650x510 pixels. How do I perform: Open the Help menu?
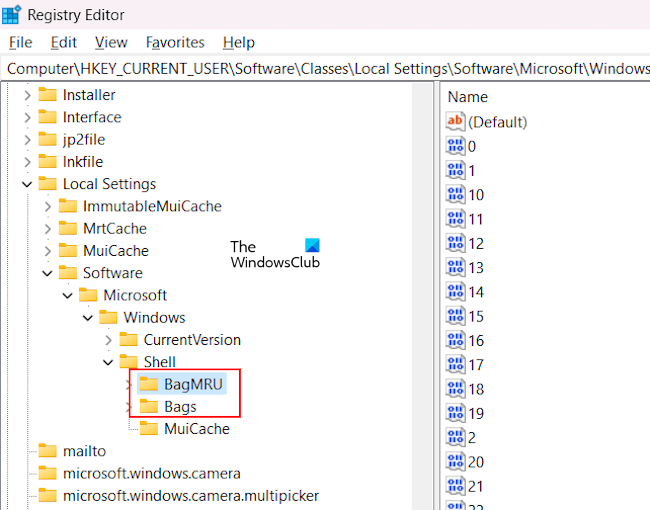(238, 42)
